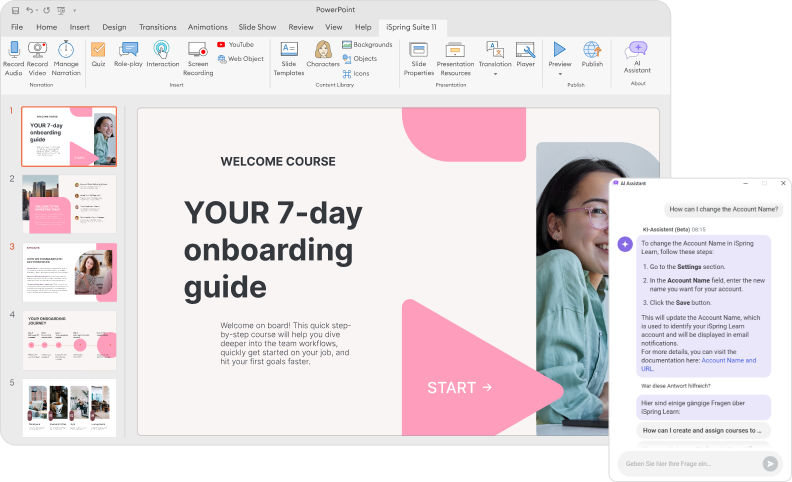Open Slide Properties
The height and width of the screenshot is (482, 792).
(419, 59)
